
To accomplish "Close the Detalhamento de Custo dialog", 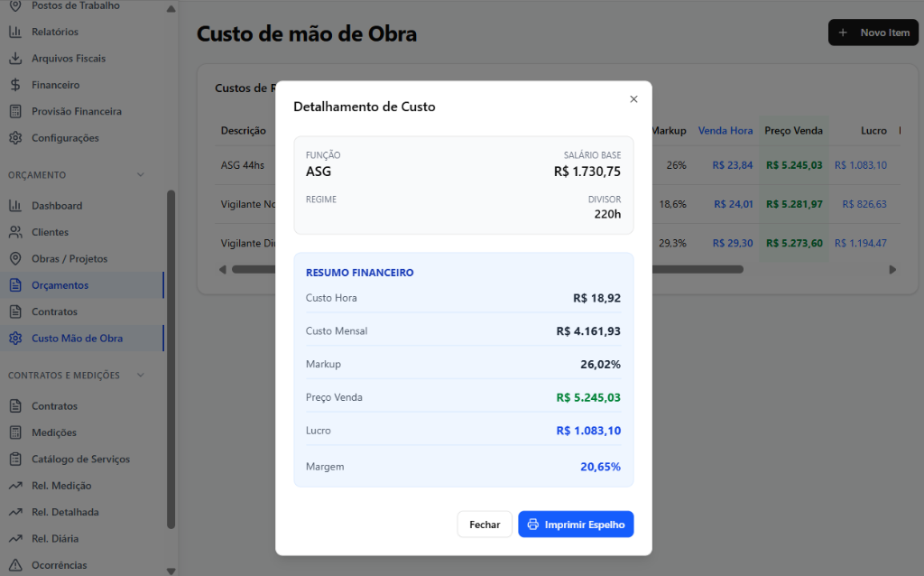I will click(633, 99).
